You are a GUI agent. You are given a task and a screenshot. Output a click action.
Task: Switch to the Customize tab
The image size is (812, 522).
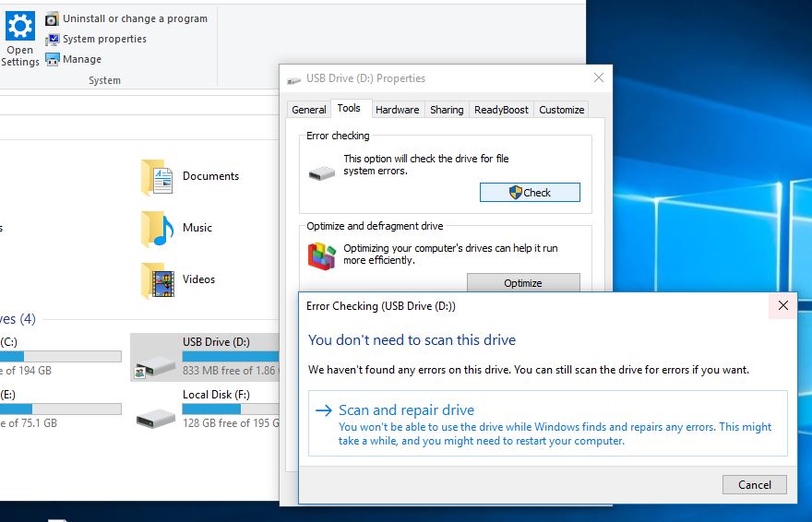tap(561, 110)
